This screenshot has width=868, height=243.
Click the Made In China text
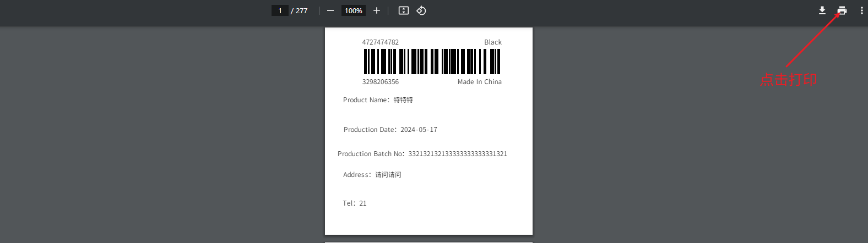point(480,82)
